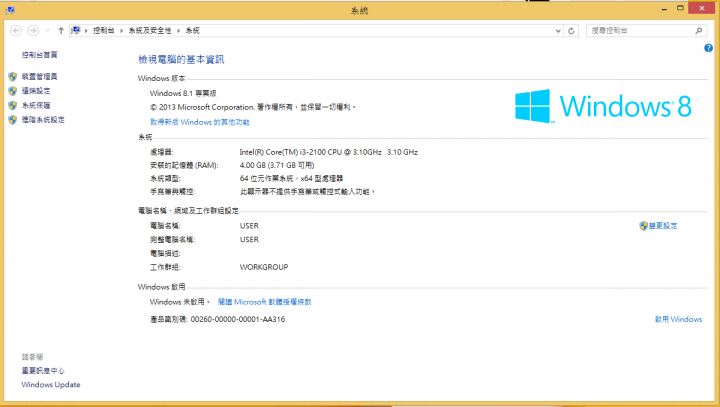Image resolution: width=720 pixels, height=407 pixels.
Task: Click text Windows 8.1 專業版
Action: point(183,93)
